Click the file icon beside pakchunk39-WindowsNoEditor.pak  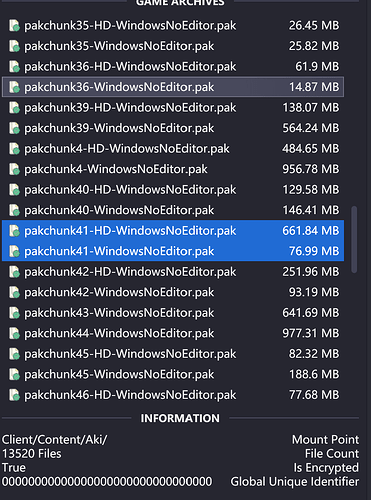[x=14, y=128]
